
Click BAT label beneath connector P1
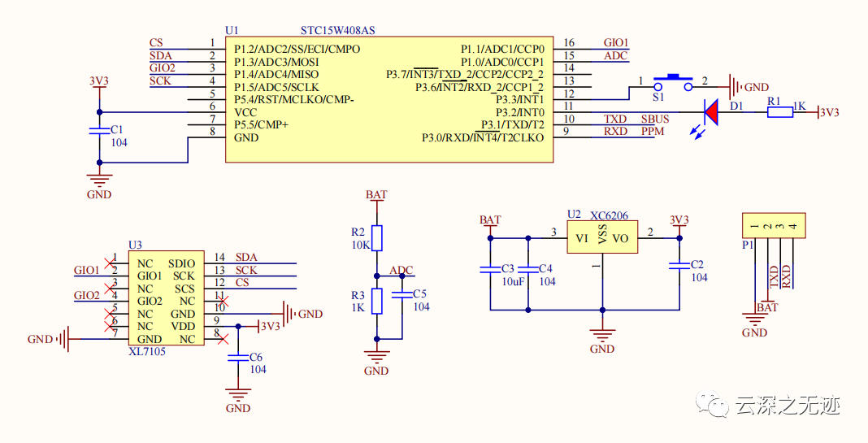768,307
